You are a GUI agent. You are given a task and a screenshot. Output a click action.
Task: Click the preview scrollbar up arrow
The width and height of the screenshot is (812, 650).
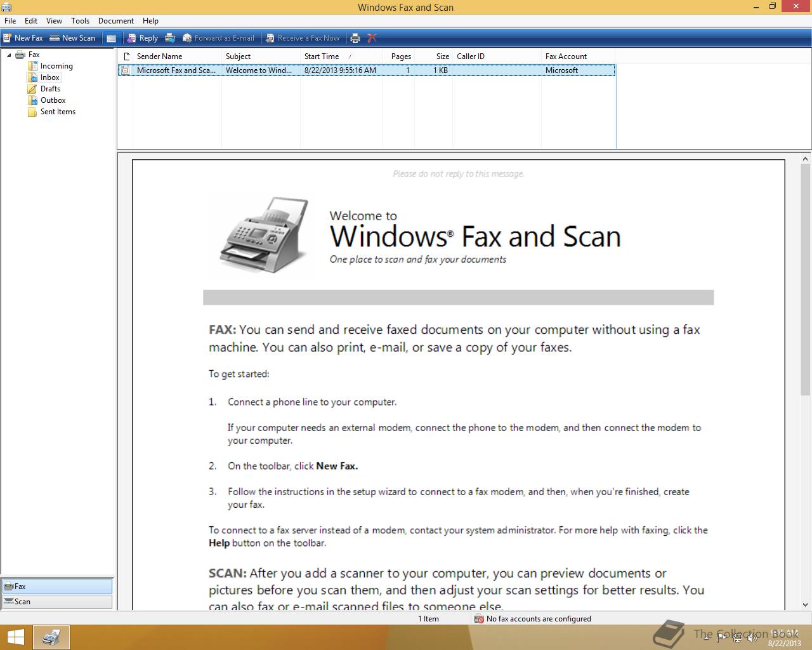pyautogui.click(x=806, y=159)
